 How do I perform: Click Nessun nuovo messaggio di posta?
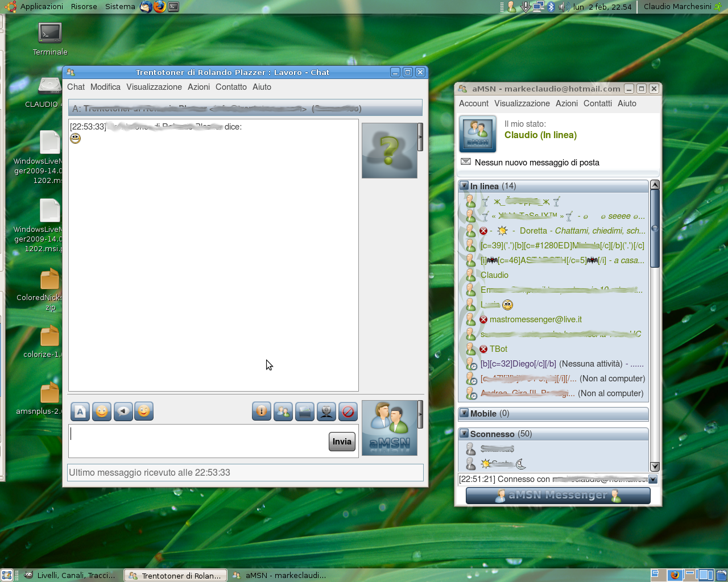(537, 163)
